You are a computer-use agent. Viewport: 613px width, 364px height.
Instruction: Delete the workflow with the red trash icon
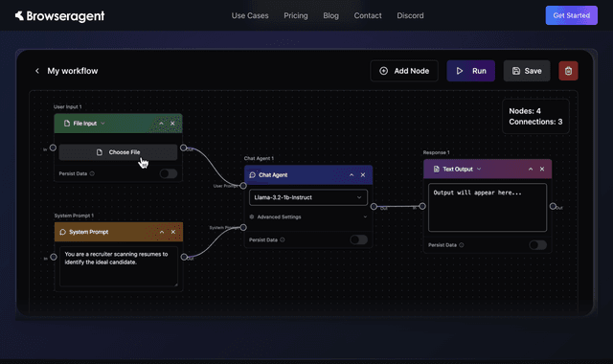[x=568, y=71]
